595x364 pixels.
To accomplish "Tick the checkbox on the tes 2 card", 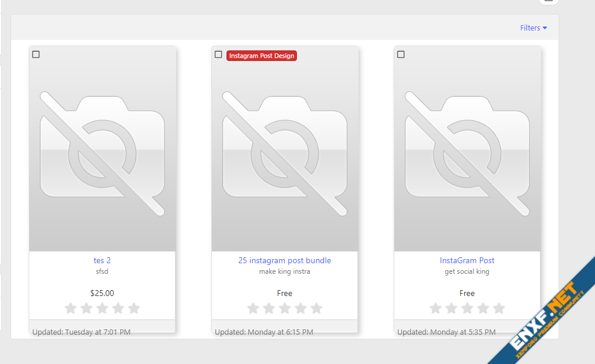I will (36, 55).
